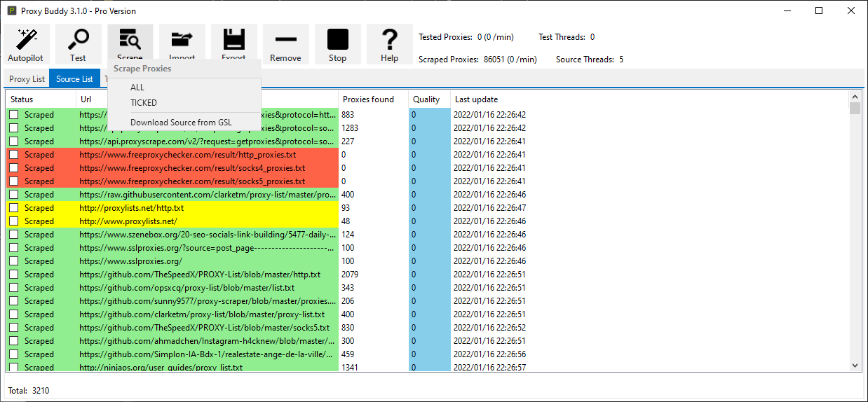Screen dimensions: 868x402
Task: Switch to the Proxy List tab
Action: (x=27, y=79)
